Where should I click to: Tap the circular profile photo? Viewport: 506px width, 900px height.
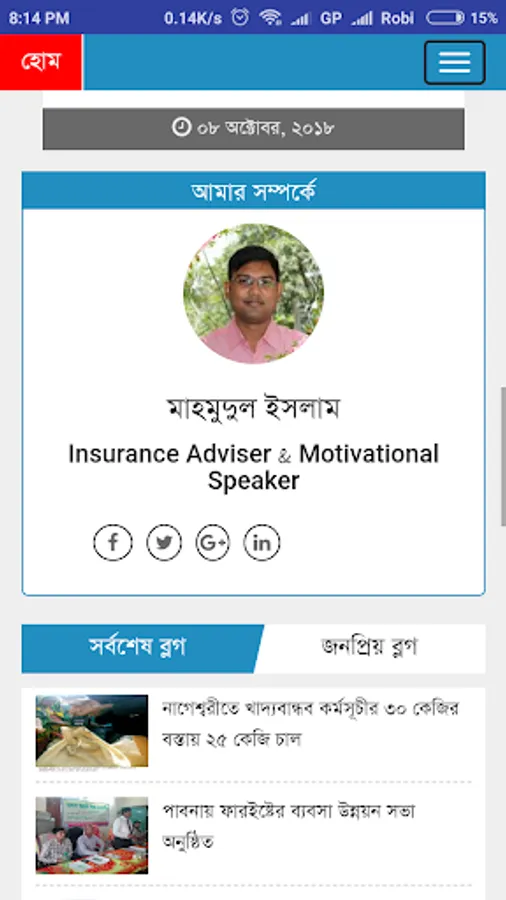pyautogui.click(x=254, y=293)
